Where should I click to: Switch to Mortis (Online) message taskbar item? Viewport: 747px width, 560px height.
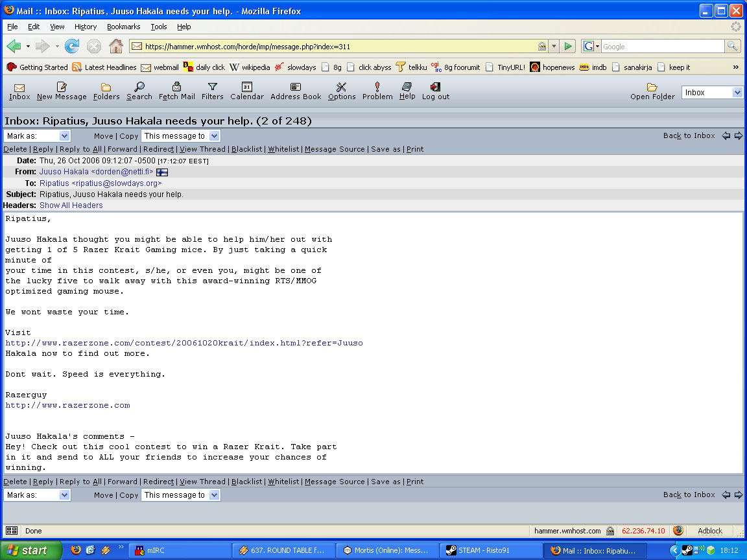[387, 550]
